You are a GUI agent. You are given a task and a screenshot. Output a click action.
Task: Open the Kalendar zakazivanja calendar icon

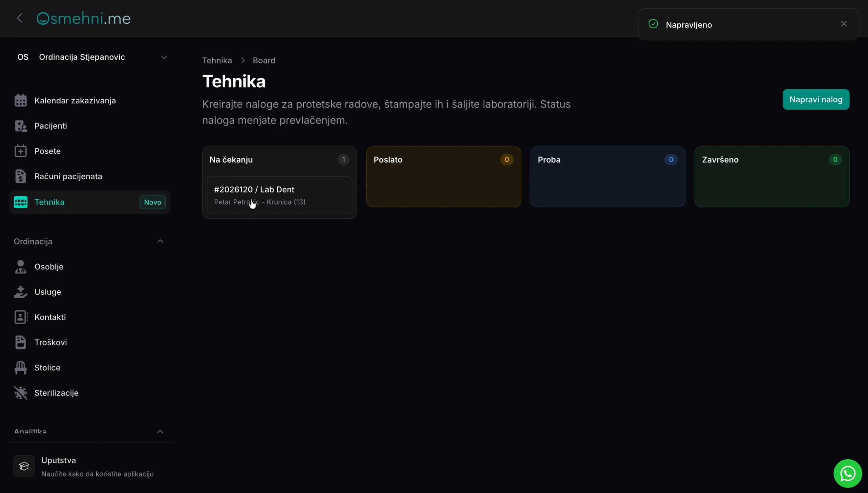click(21, 100)
